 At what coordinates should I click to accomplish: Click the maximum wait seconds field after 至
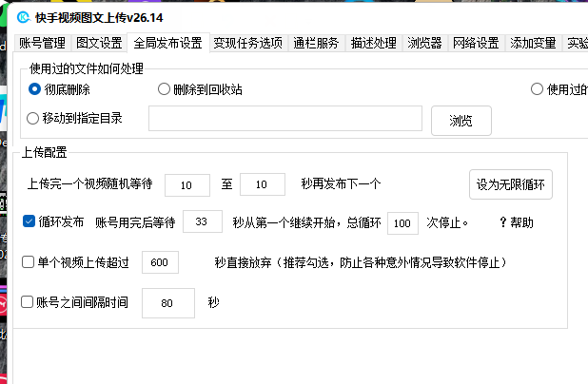(x=263, y=184)
